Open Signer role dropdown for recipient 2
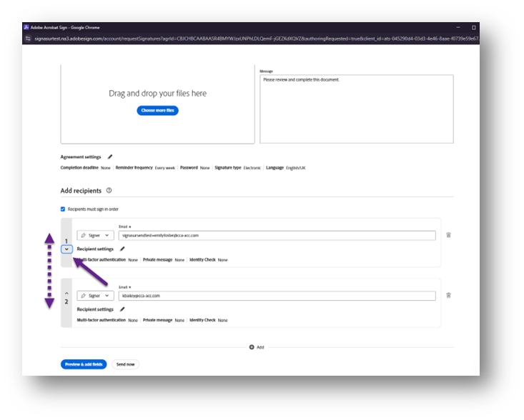The width and height of the screenshot is (524, 420). pyautogui.click(x=95, y=295)
